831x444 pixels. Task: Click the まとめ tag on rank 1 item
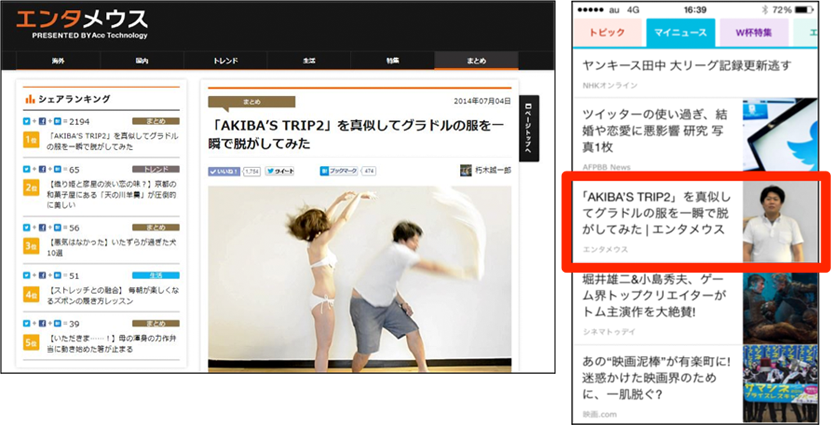pyautogui.click(x=156, y=121)
